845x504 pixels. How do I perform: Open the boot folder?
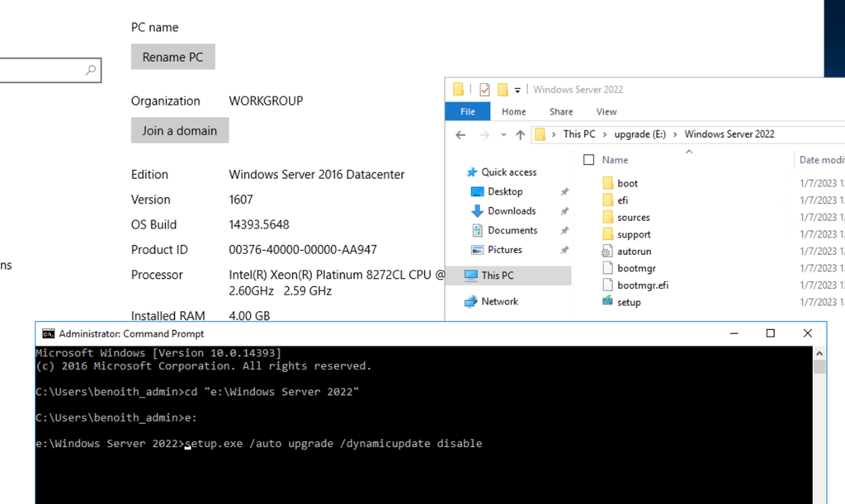[625, 182]
